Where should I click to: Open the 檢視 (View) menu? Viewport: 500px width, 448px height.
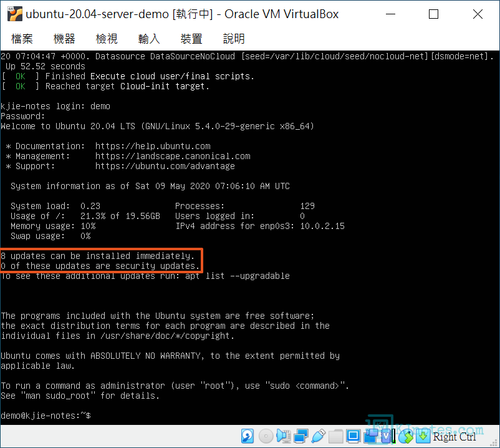tap(107, 39)
